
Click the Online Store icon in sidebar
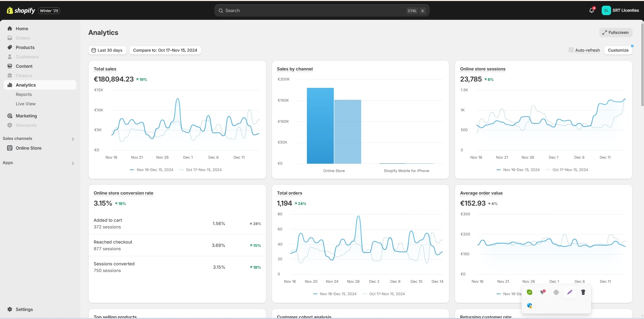click(10, 148)
